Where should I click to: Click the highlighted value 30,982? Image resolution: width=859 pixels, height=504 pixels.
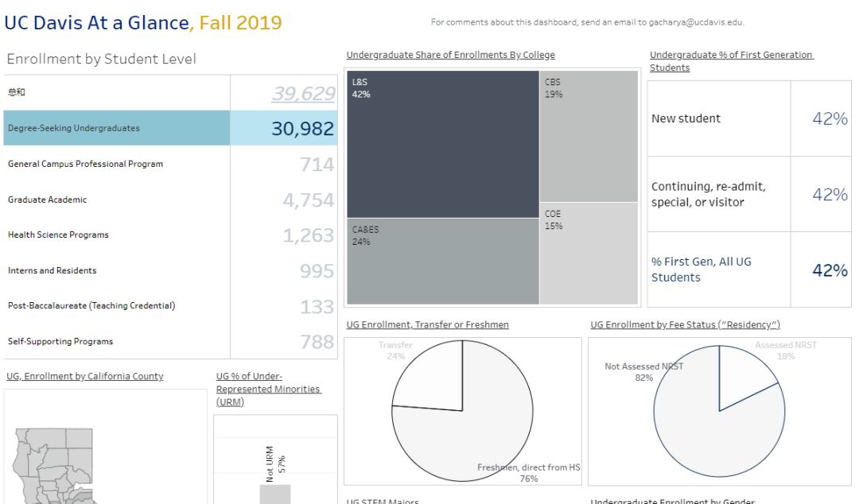(302, 129)
